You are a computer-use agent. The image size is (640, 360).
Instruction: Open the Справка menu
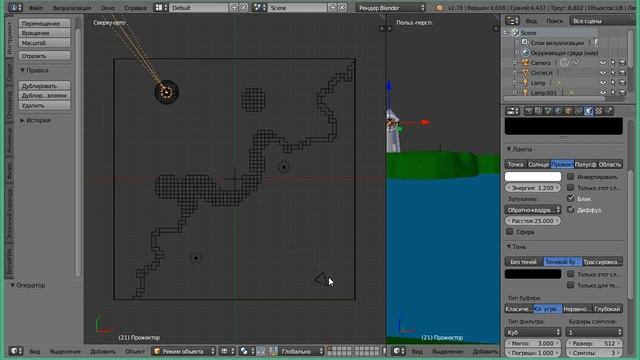(x=135, y=8)
